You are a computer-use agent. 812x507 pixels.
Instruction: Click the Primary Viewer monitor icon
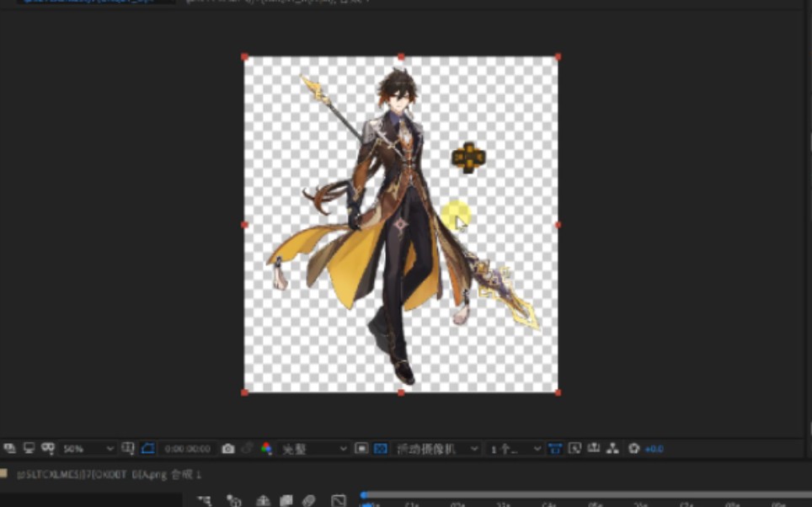[29, 448]
